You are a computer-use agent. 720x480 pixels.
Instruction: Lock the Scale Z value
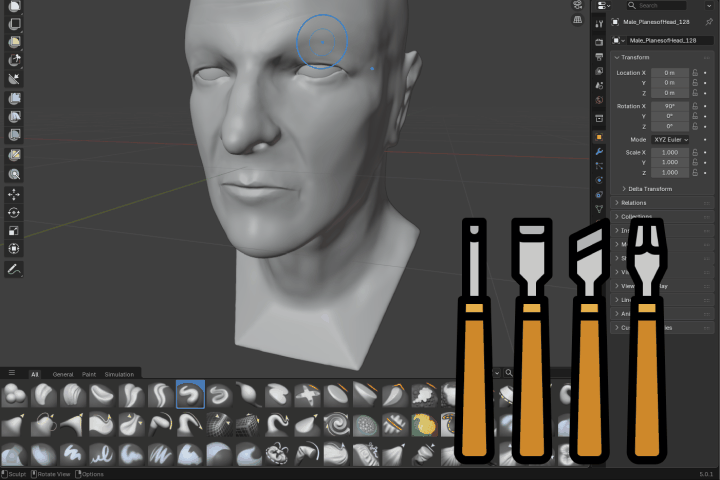point(695,172)
